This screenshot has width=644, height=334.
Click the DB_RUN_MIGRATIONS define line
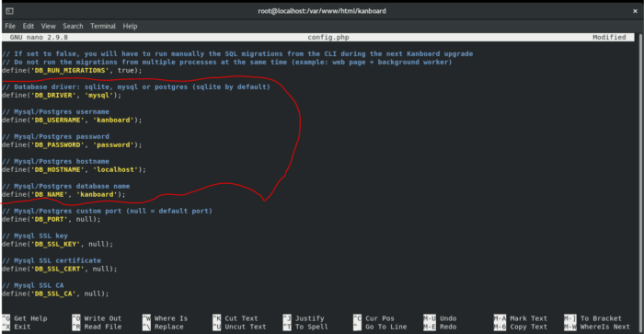[72, 70]
